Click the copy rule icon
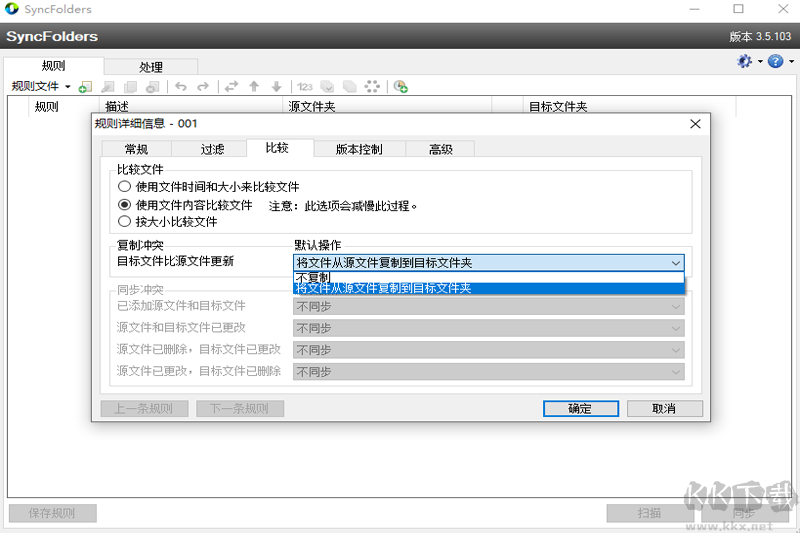 point(131,87)
